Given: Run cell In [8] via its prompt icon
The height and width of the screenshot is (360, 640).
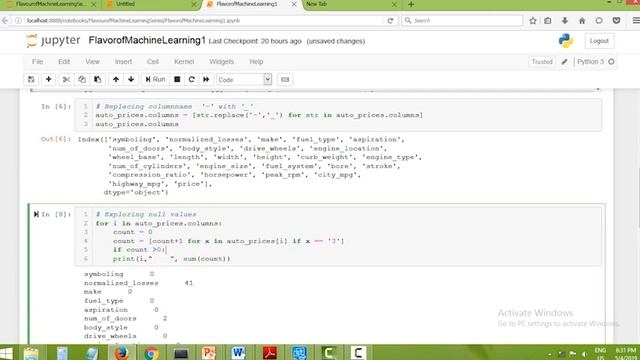Looking at the screenshot, I should tap(36, 214).
